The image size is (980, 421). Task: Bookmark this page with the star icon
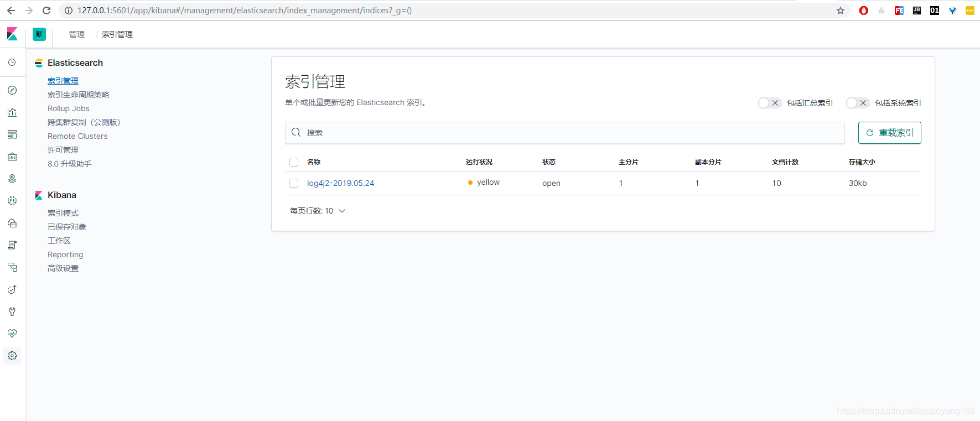tap(841, 11)
